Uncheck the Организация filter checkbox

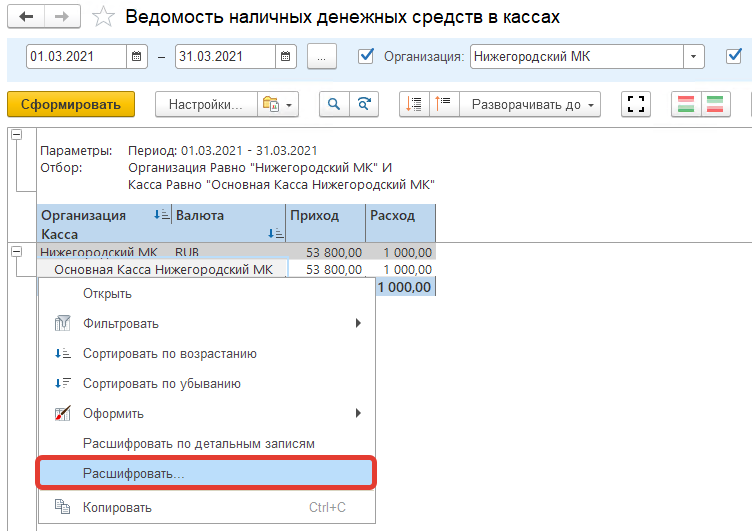click(x=366, y=56)
